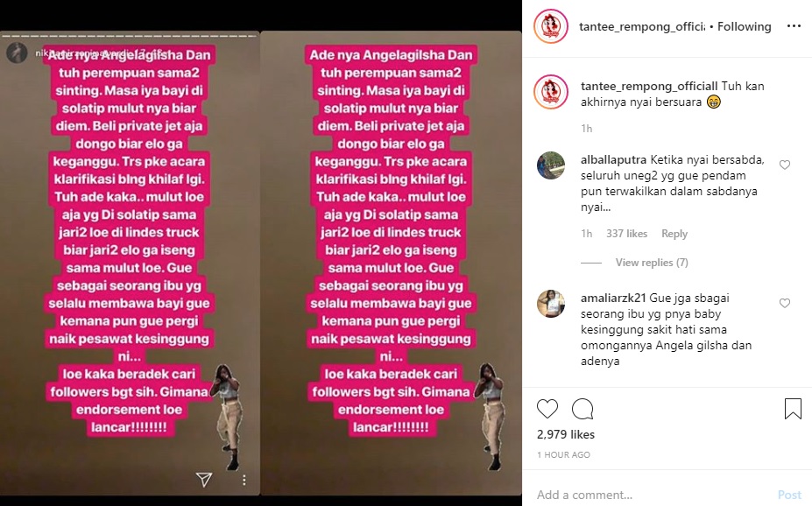Reply to alballaputra's comment
Screen dimensions: 812x506
[674, 234]
